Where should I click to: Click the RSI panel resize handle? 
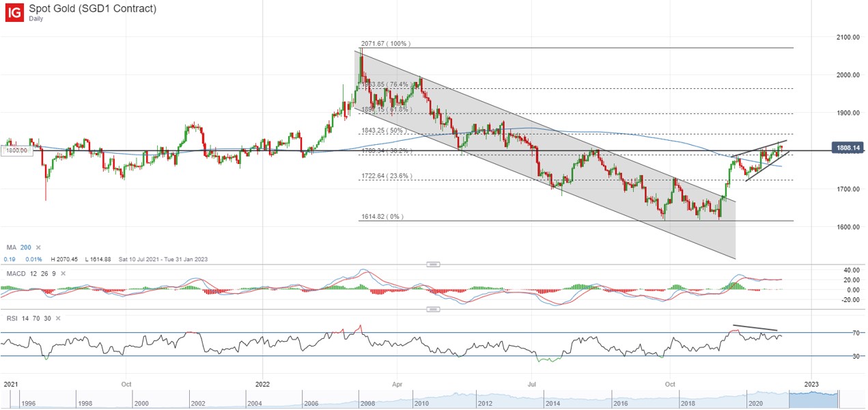[x=432, y=309]
